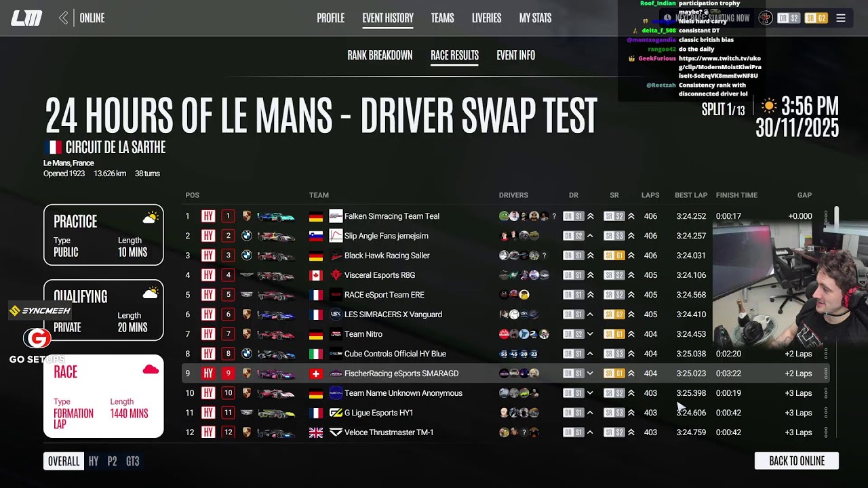Click the Falken Simracing team logo
This screenshot has height=488, width=868.
pos(336,216)
